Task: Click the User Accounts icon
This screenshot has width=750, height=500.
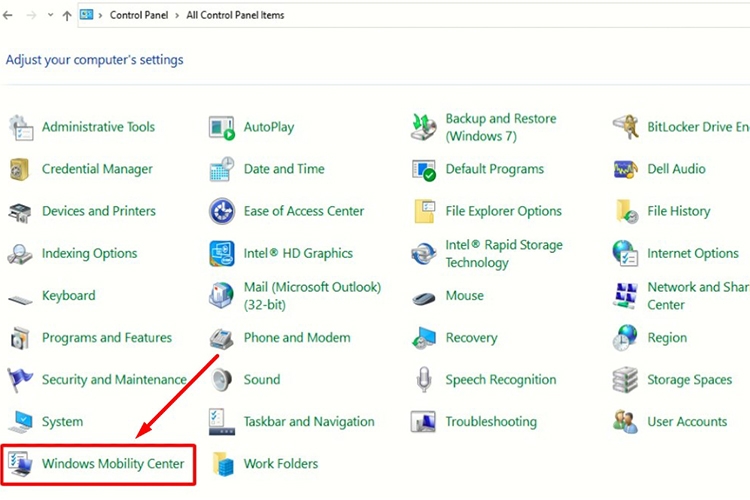Action: click(626, 422)
